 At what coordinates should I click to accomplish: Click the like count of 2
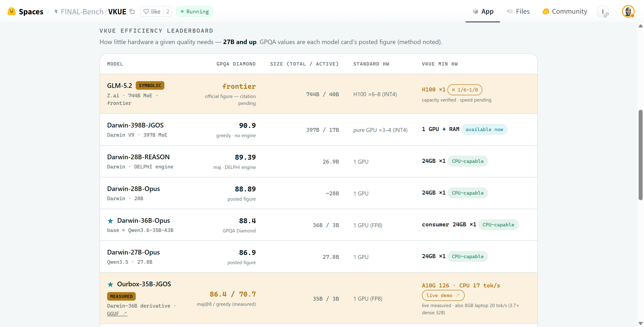[168, 11]
